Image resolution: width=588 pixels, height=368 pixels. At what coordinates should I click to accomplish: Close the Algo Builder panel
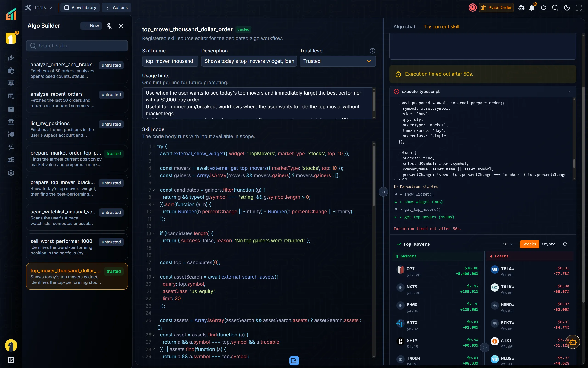121,26
